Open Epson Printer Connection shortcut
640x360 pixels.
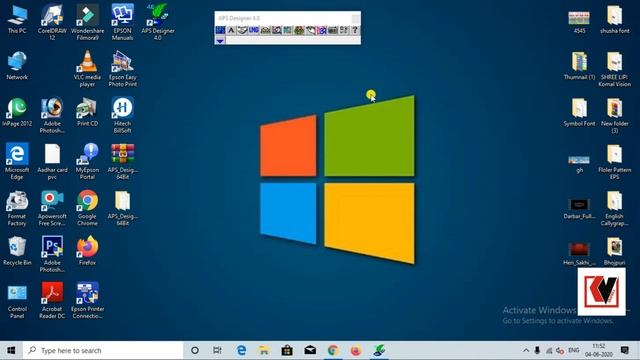pos(87,300)
